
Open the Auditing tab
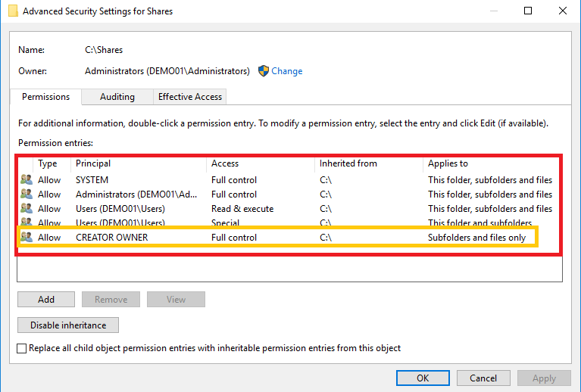pos(117,97)
